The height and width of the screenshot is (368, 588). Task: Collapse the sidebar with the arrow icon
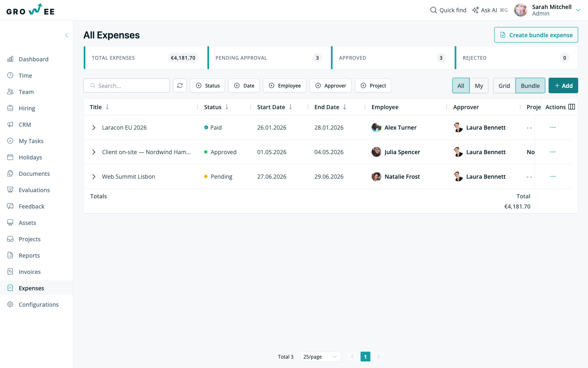67,35
